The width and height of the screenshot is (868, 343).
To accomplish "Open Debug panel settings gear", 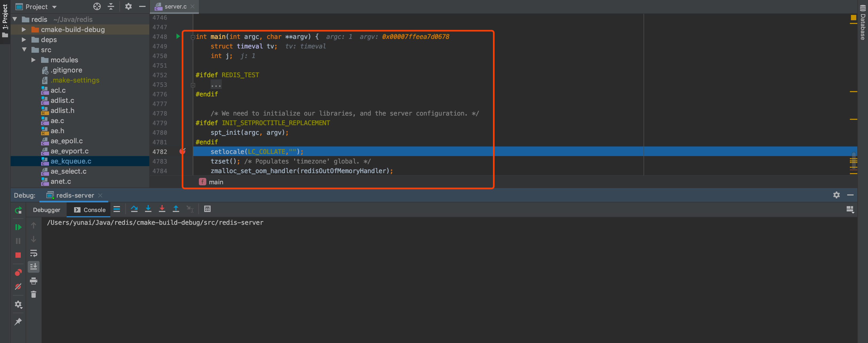I will 836,195.
